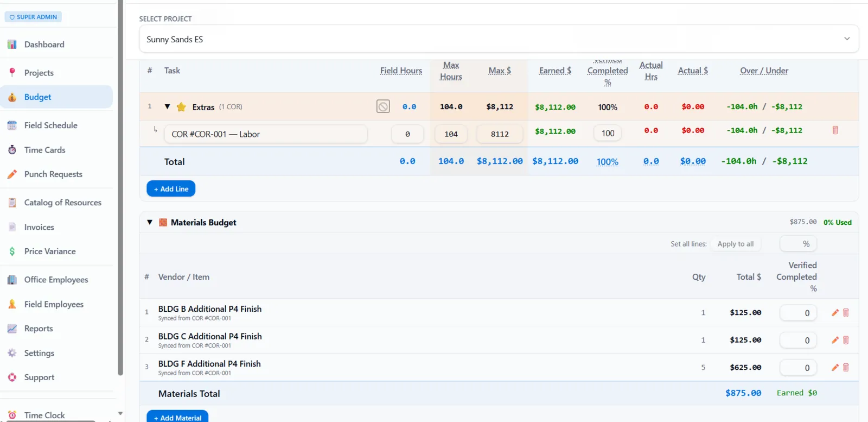Collapse the Materials Budget section
This screenshot has height=422, width=868.
(150, 222)
